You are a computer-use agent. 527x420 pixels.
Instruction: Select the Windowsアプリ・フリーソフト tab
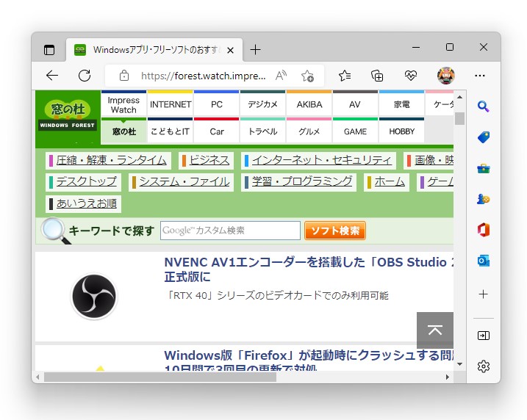[x=154, y=50]
